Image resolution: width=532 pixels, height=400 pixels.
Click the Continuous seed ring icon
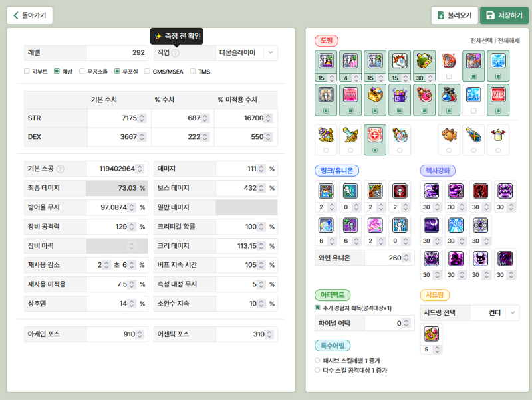coord(431,334)
